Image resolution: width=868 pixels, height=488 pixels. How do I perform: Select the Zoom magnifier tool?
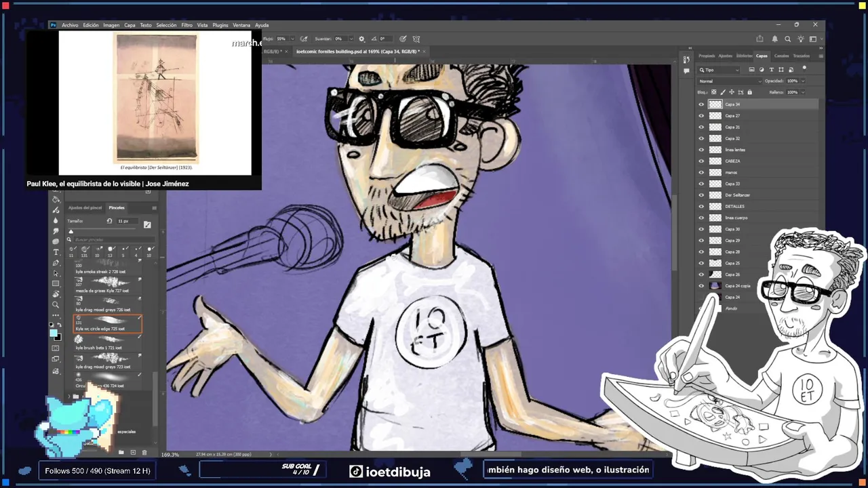[56, 304]
